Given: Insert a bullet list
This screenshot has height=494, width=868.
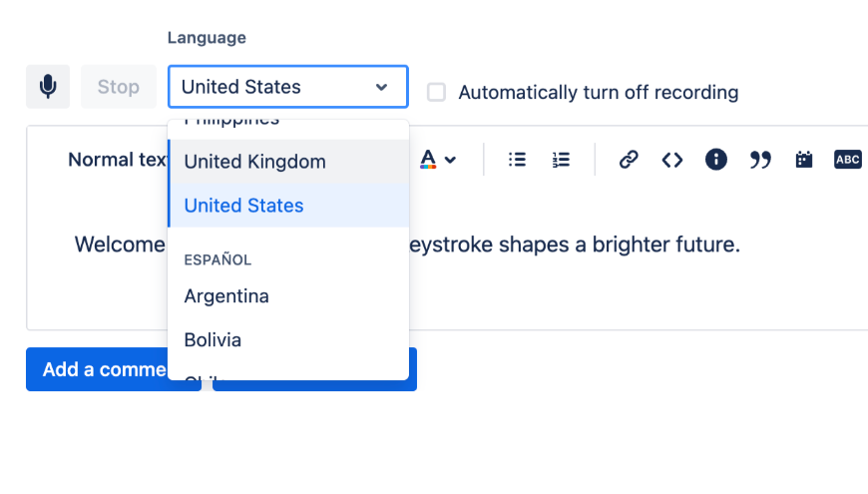Looking at the screenshot, I should click(x=517, y=160).
